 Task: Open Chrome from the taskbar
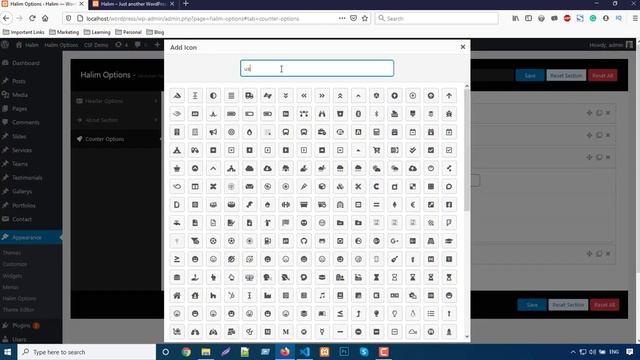186,352
